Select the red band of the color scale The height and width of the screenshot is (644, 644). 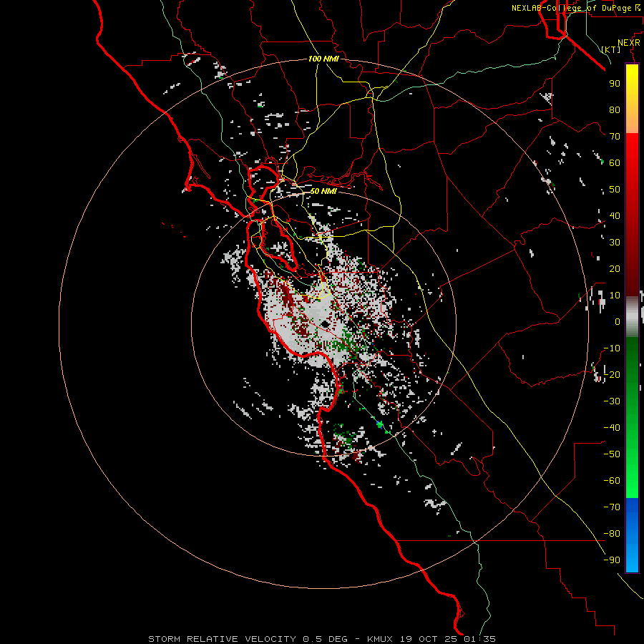[632, 215]
